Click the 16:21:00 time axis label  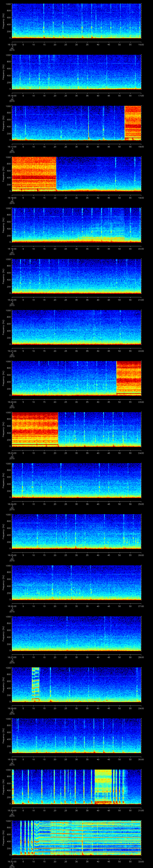pos(12,351)
